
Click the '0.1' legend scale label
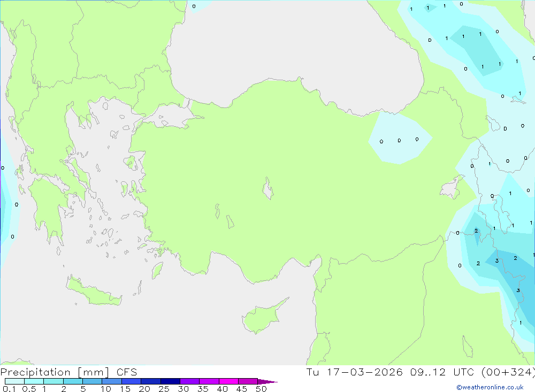click(9, 389)
